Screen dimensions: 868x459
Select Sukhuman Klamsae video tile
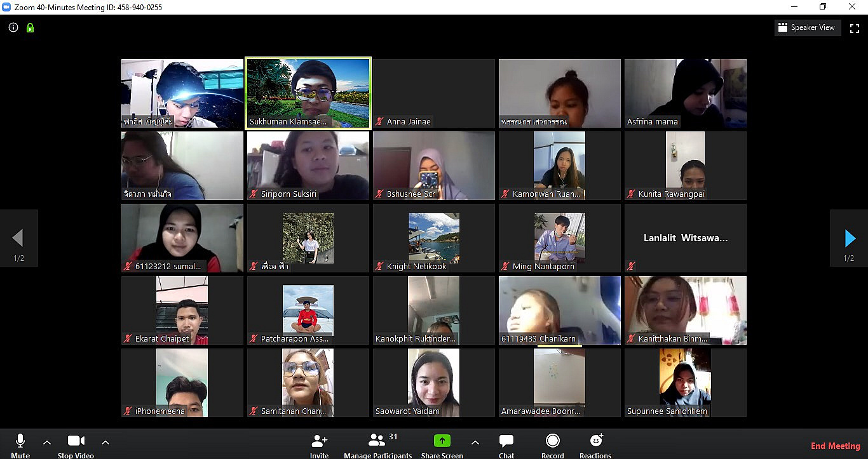pyautogui.click(x=308, y=93)
